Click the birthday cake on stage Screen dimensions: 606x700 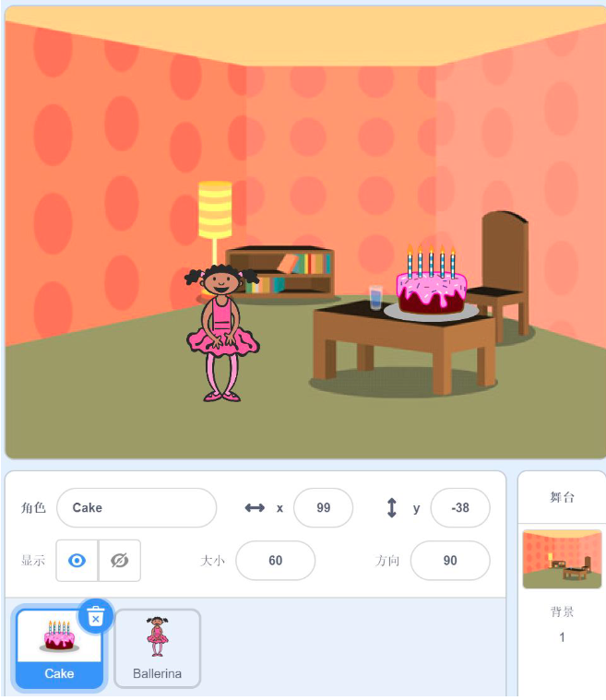pos(432,281)
